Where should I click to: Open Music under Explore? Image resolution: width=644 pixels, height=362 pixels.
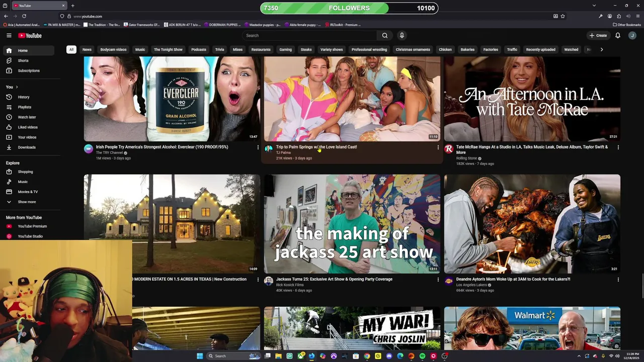tap(28, 182)
